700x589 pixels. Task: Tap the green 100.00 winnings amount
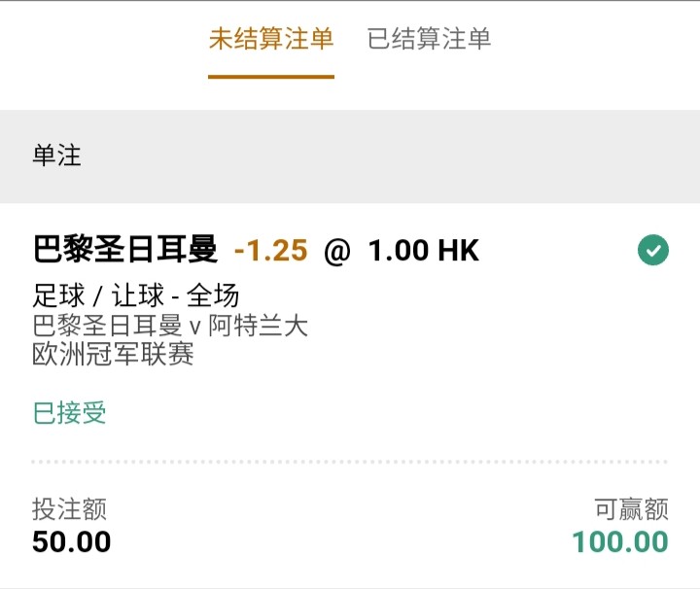(619, 541)
